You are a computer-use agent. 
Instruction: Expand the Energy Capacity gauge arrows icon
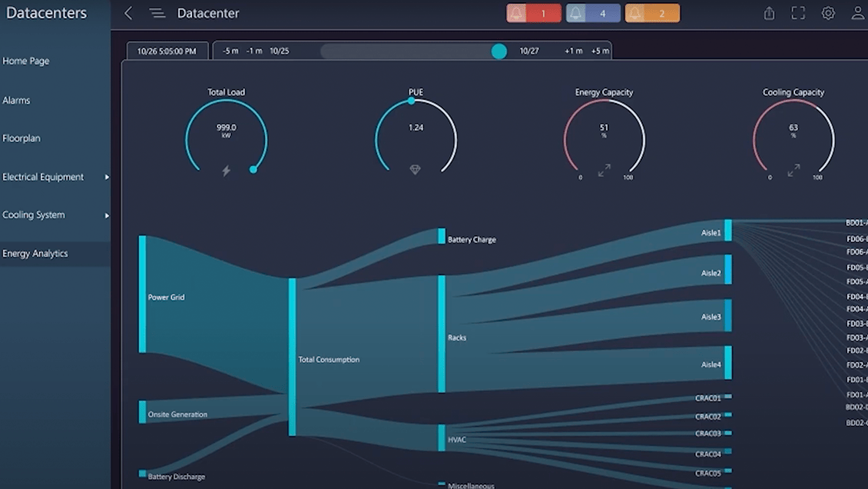605,171
